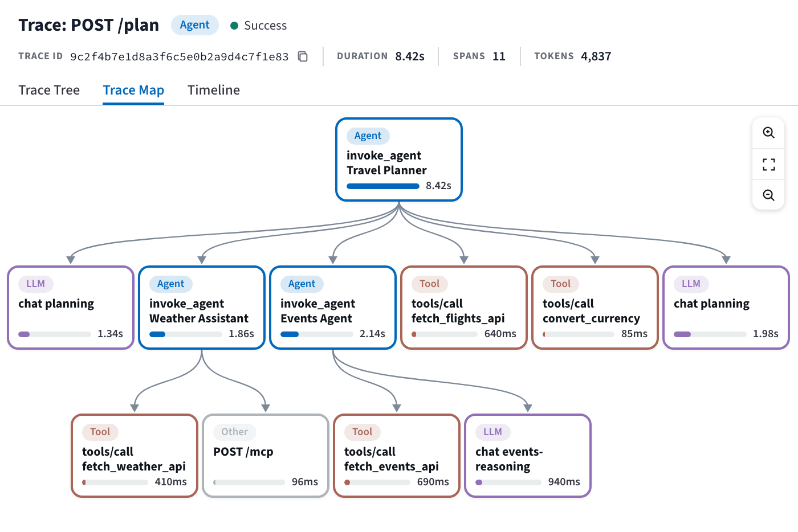
Task: Open the Timeline tab
Action: 214,90
